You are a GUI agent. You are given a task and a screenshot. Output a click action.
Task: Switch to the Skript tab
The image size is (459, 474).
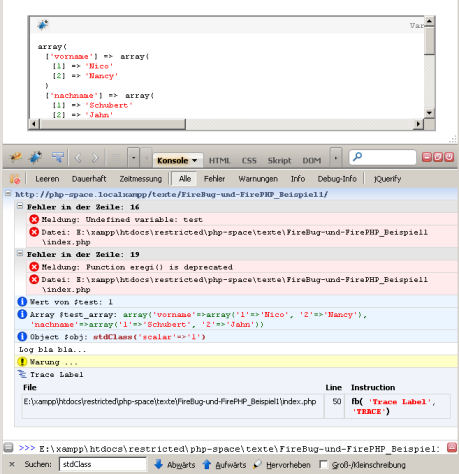click(279, 161)
